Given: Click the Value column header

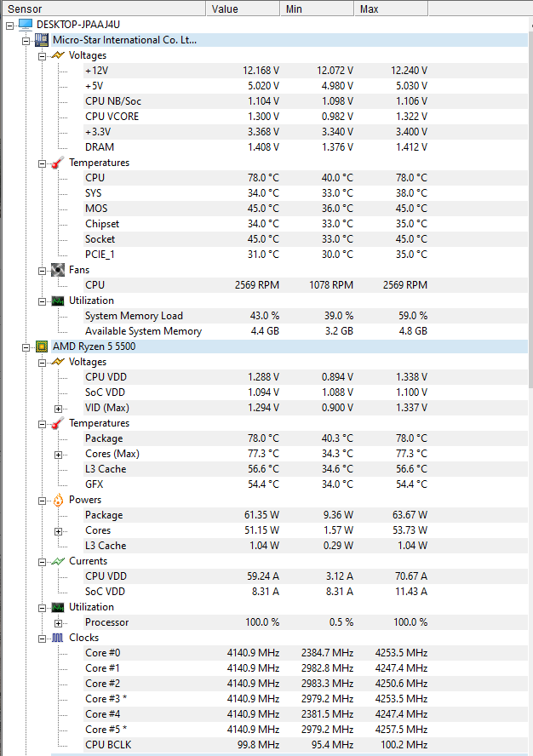Looking at the screenshot, I should coord(243,9).
